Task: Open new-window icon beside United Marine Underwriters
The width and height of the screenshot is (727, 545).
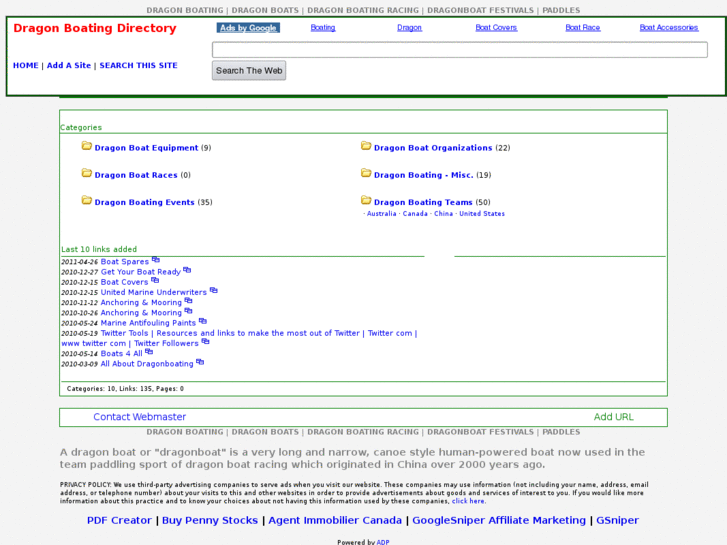Action: [x=213, y=290]
